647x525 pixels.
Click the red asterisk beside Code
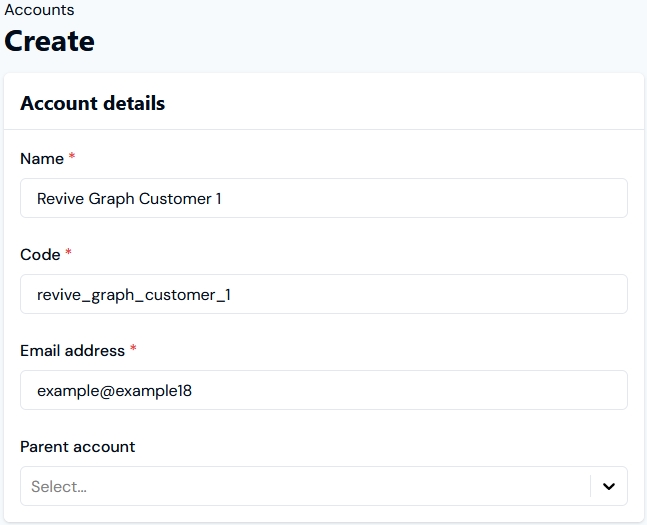[68, 252]
